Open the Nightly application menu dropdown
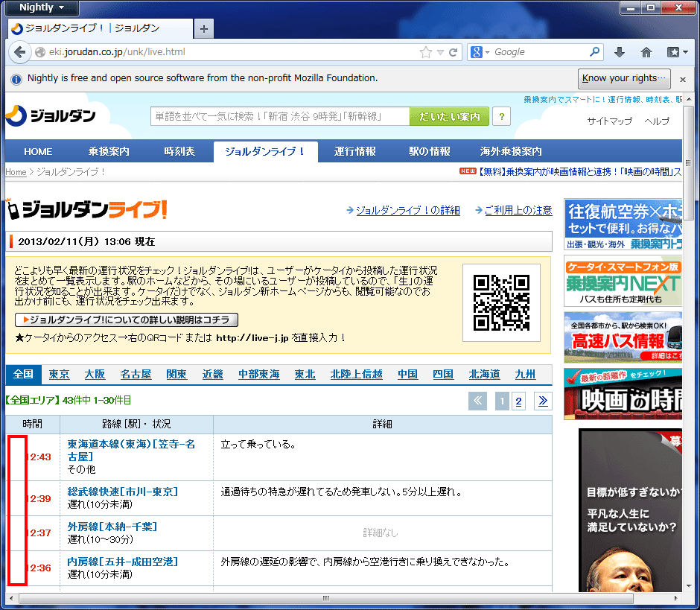Image resolution: width=700 pixels, height=610 pixels. 42,7
